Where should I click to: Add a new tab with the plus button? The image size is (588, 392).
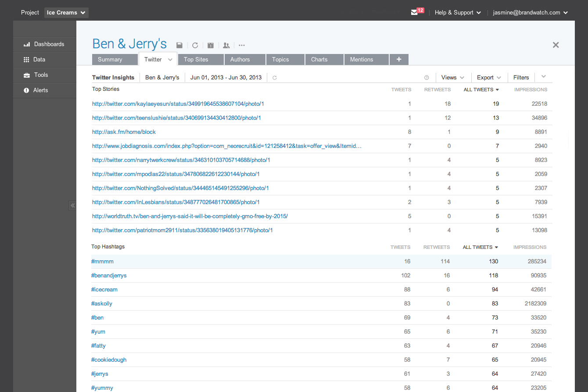tap(399, 59)
